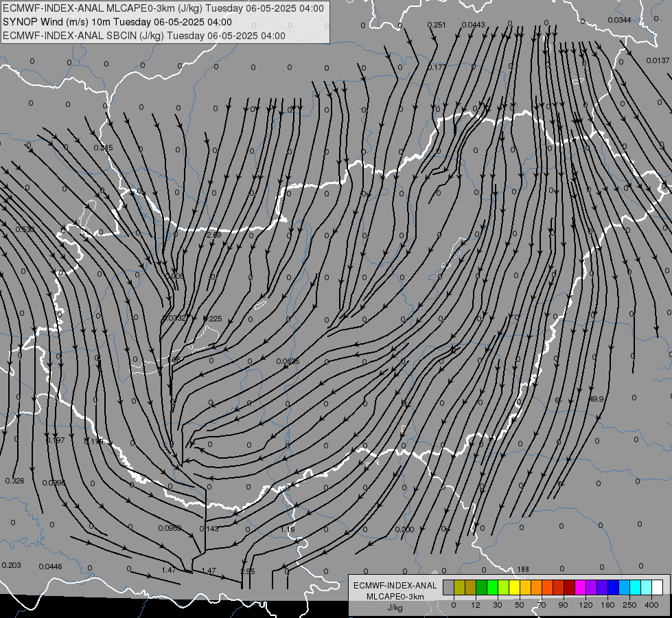Click the map value 0.251

437,25
